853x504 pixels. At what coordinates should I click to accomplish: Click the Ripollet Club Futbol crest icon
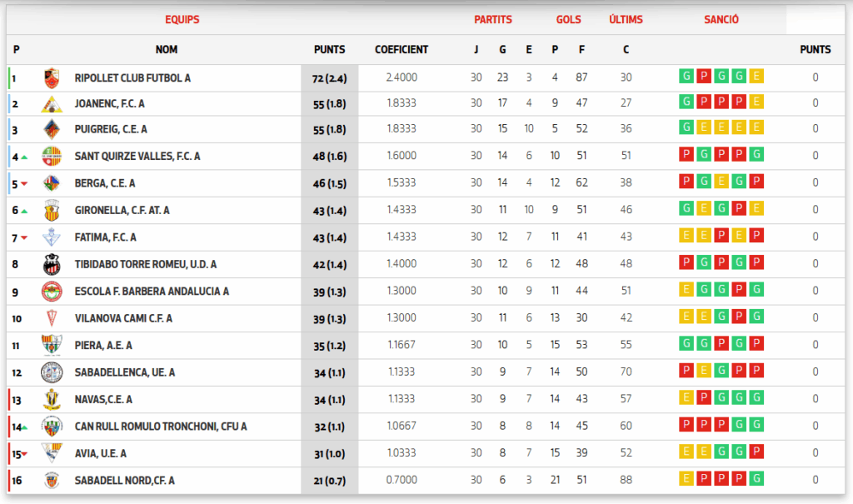click(52, 78)
